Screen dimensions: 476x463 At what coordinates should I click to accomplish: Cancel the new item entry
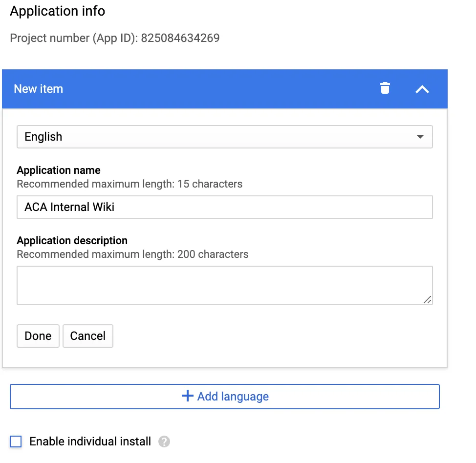pos(87,336)
